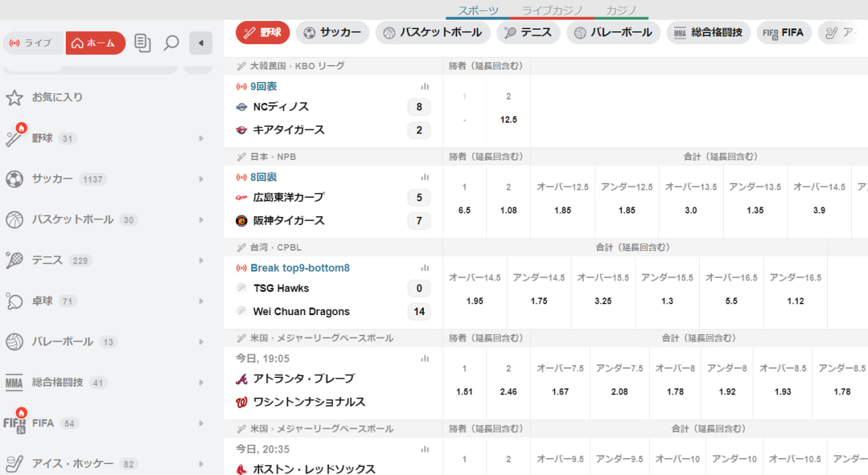
Task: Expand the アイス・ホッケー sidebar category arrow
Action: point(201,463)
